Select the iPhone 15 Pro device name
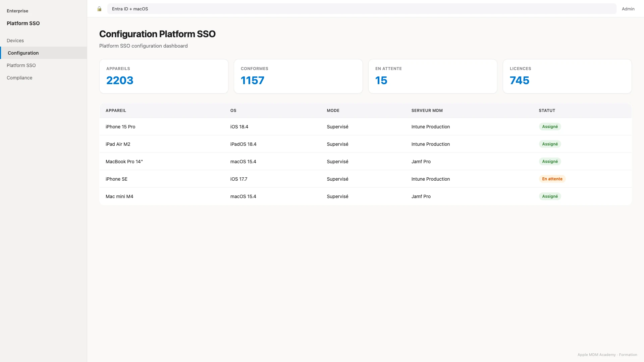 (x=120, y=127)
